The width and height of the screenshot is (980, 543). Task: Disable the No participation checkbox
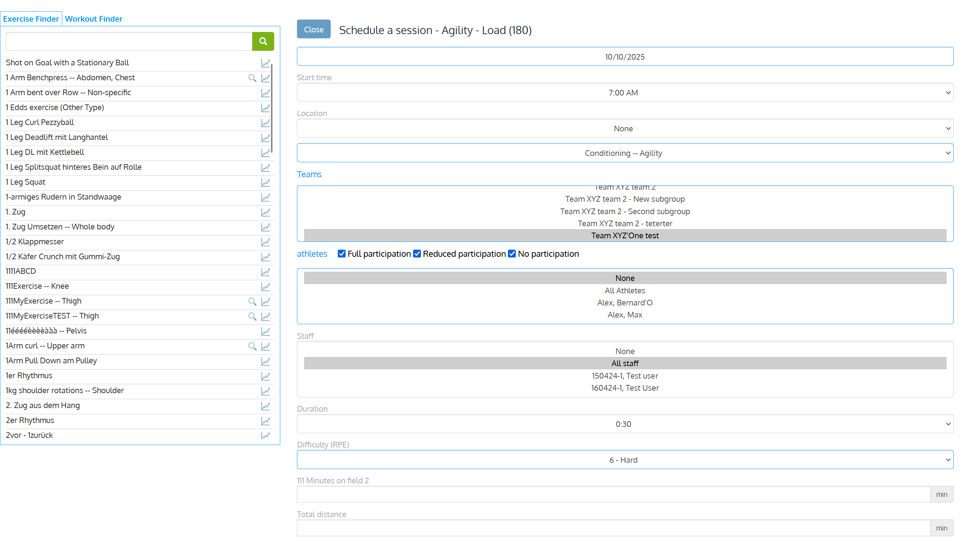[512, 254]
